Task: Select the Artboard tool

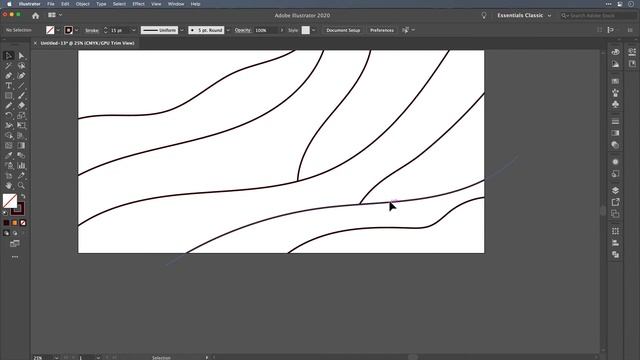Action: pos(9,176)
